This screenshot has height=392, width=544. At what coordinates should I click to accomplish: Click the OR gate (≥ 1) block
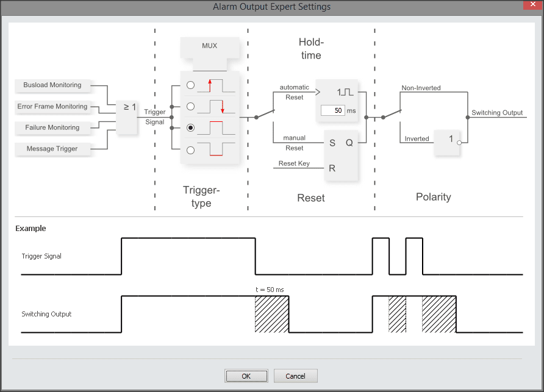click(x=130, y=116)
